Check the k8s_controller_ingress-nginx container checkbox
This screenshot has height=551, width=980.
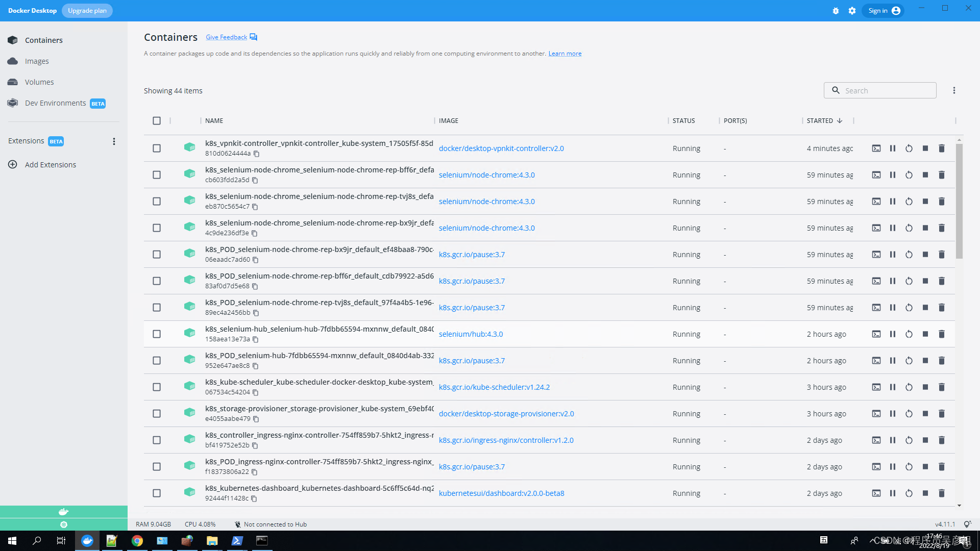click(x=157, y=440)
